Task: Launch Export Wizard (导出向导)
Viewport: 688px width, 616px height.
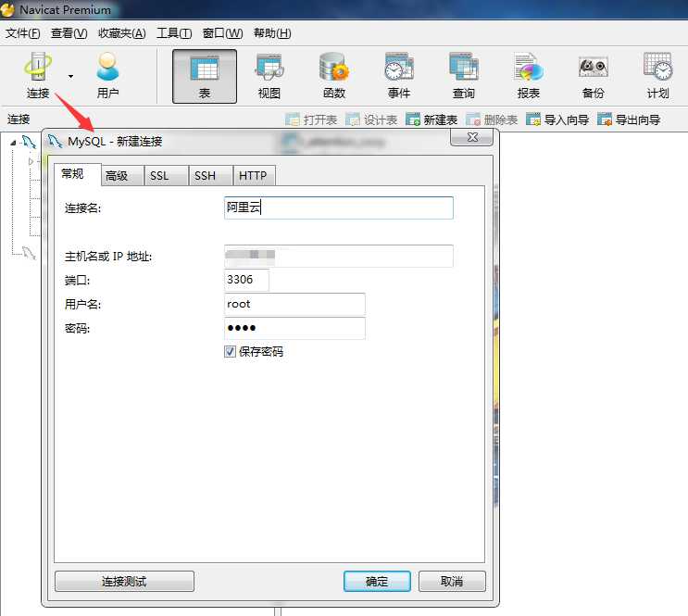Action: 629,119
